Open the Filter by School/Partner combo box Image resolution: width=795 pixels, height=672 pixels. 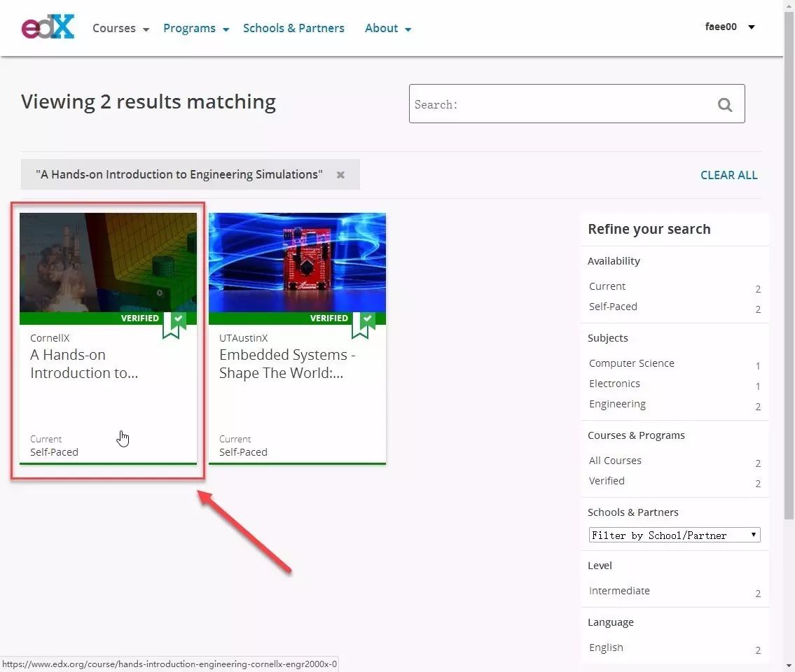pyautogui.click(x=674, y=535)
